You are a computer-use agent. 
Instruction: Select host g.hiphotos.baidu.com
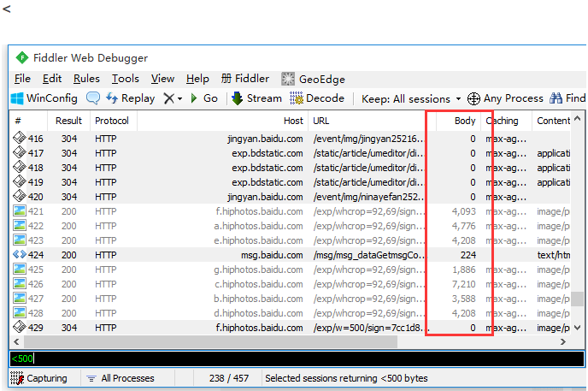point(258,270)
